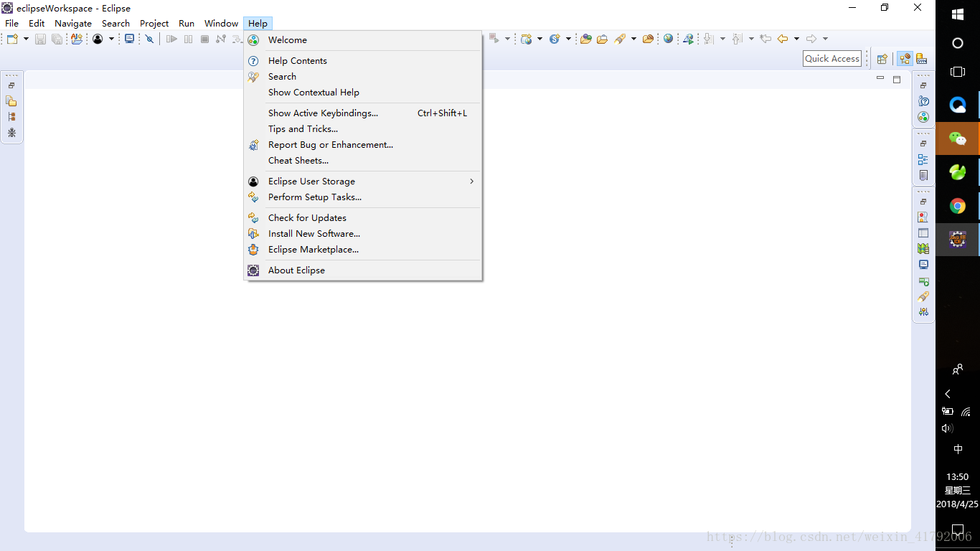Click the Markers view icon in right trim
Screen dimensions: 980x551
click(x=923, y=217)
